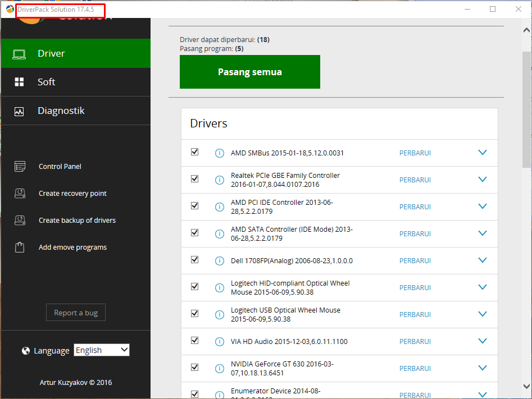
Task: Click the globe icon next to Language
Action: (x=26, y=351)
